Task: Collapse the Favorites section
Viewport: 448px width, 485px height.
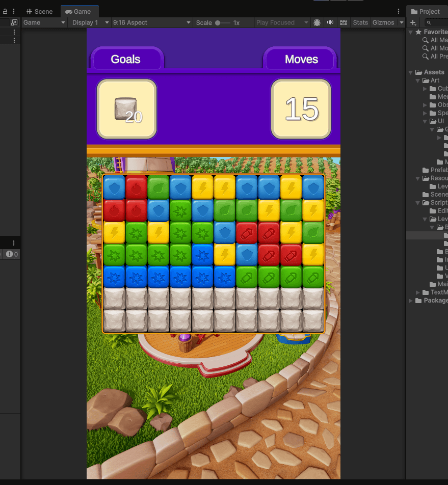Action: tap(411, 32)
